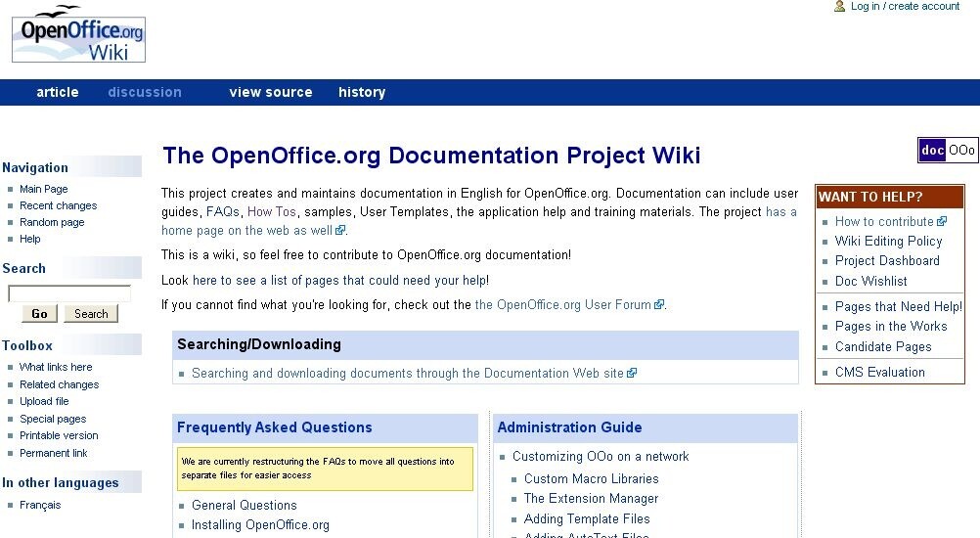Open Help link in Navigation
980x538 pixels.
30,239
